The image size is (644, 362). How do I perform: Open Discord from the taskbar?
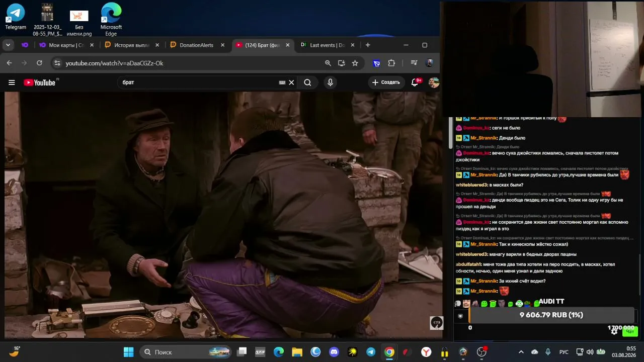334,352
